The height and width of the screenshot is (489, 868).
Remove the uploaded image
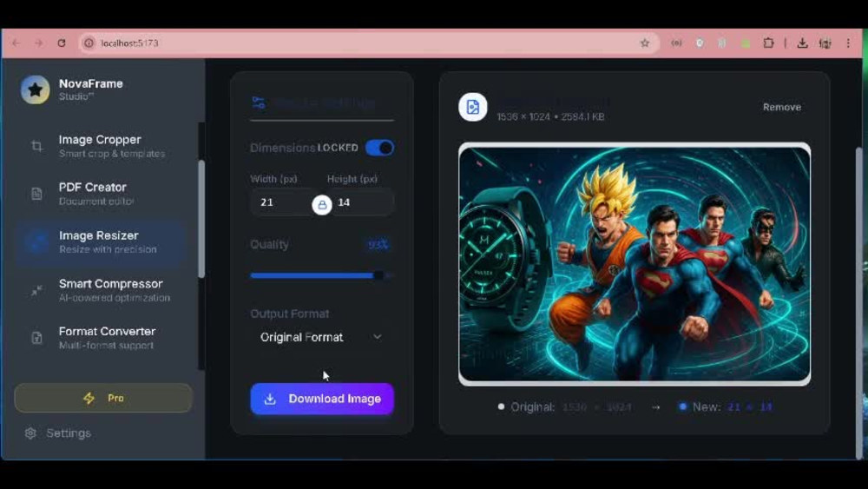(x=782, y=107)
